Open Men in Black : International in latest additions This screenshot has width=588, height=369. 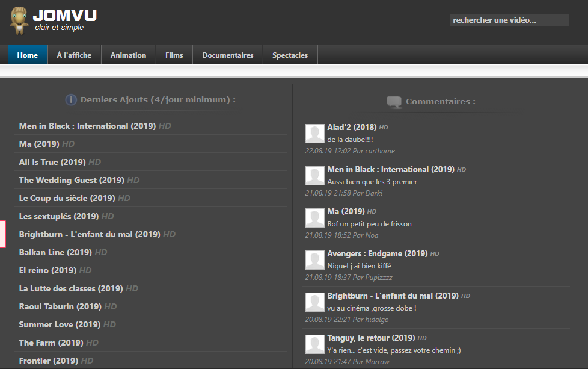(x=87, y=126)
